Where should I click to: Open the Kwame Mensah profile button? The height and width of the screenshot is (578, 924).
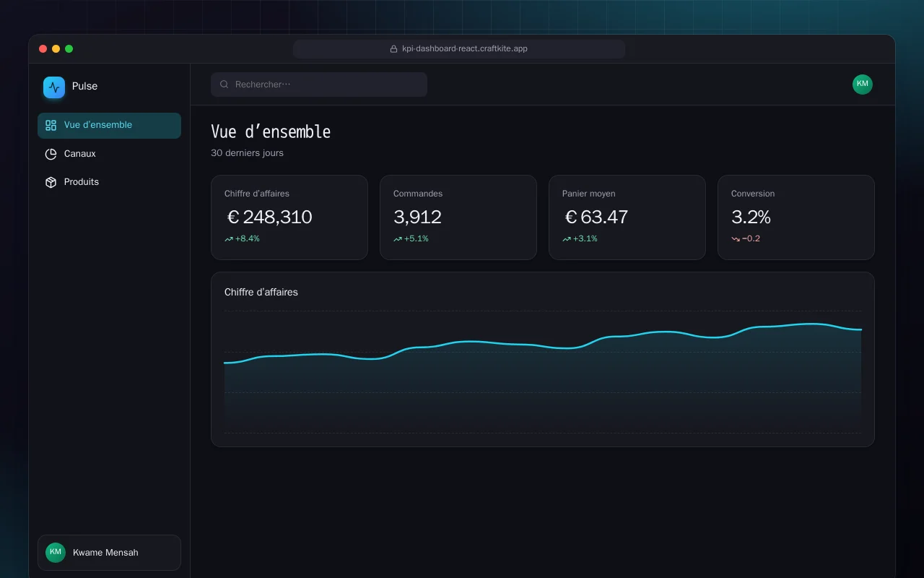(109, 553)
